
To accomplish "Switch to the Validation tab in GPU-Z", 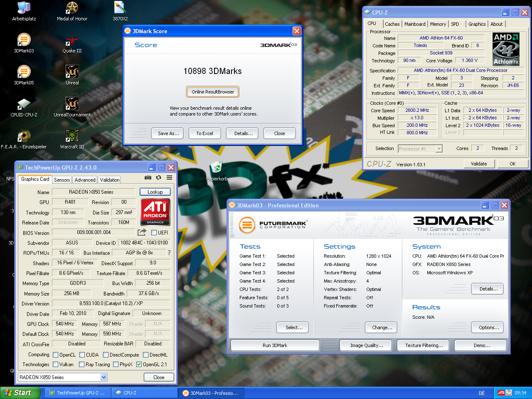I will point(110,180).
